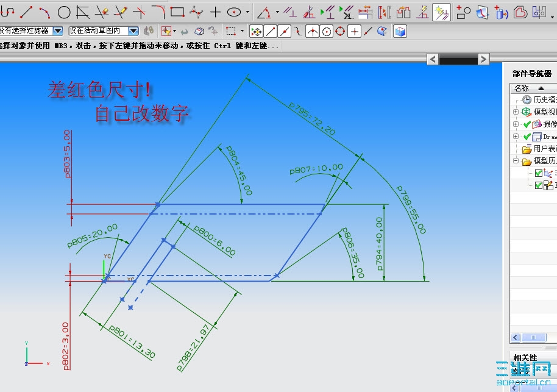
Task: Toggle Control Point snap option
Action: coord(298,32)
